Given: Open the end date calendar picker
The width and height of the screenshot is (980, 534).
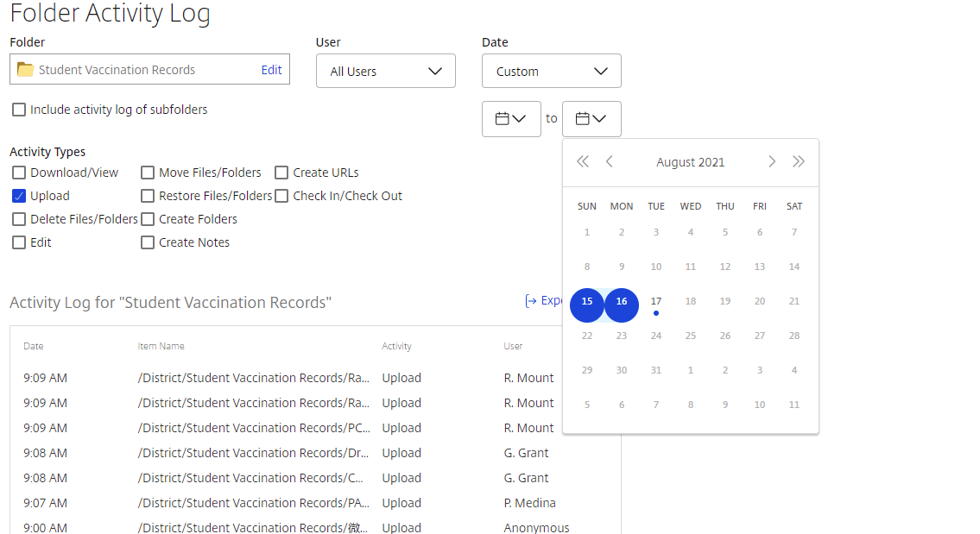Looking at the screenshot, I should (x=591, y=119).
